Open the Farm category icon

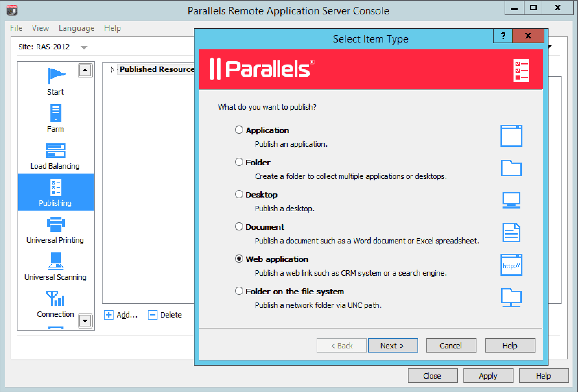point(56,113)
